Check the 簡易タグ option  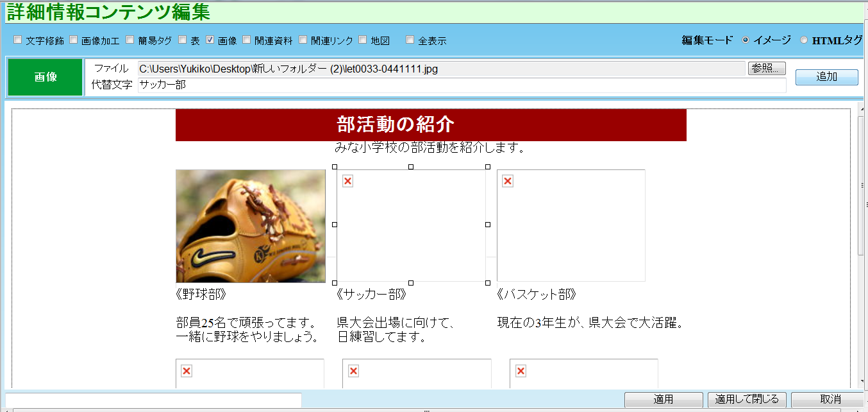point(129,40)
